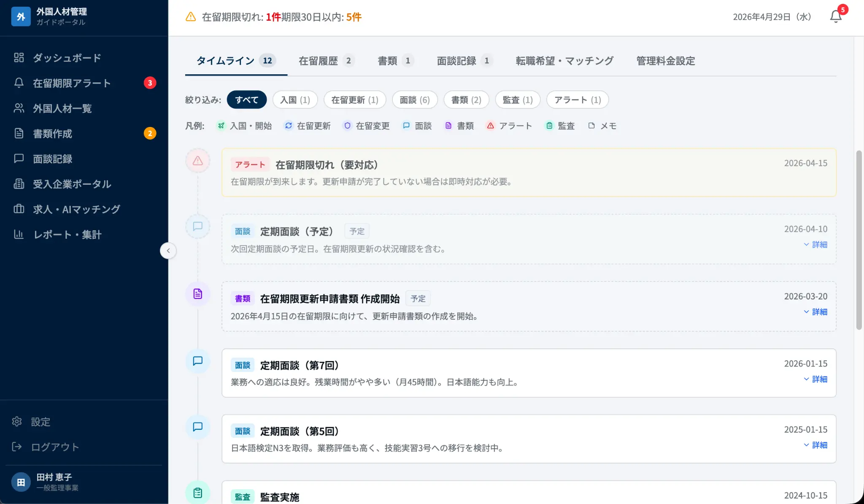Open 受入企業ポータル in sidebar
Screen dimensions: 864x504
[84, 184]
